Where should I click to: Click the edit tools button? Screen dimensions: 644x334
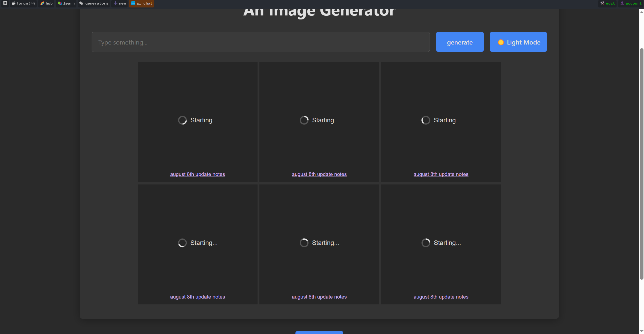coord(608,3)
